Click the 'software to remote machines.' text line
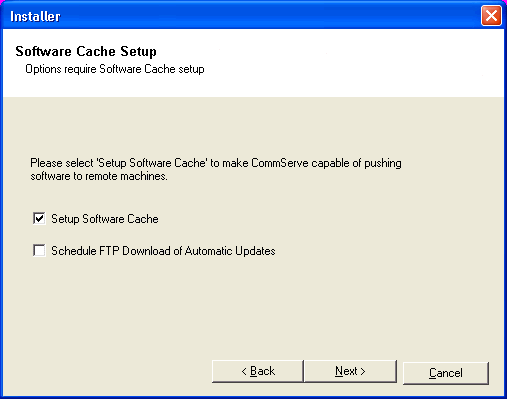The image size is (507, 399). [99, 176]
